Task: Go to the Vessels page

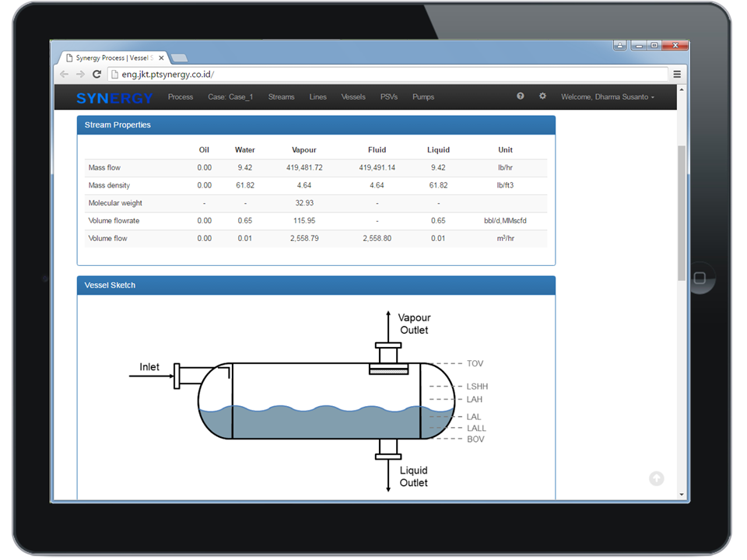Action: point(353,97)
